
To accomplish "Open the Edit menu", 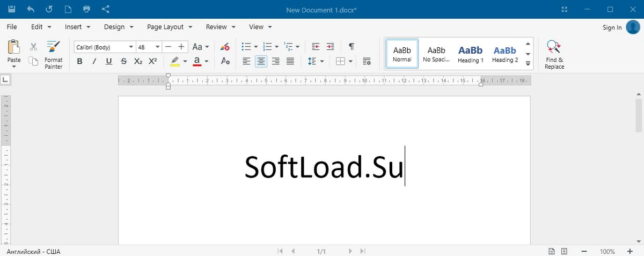I will coord(41,27).
